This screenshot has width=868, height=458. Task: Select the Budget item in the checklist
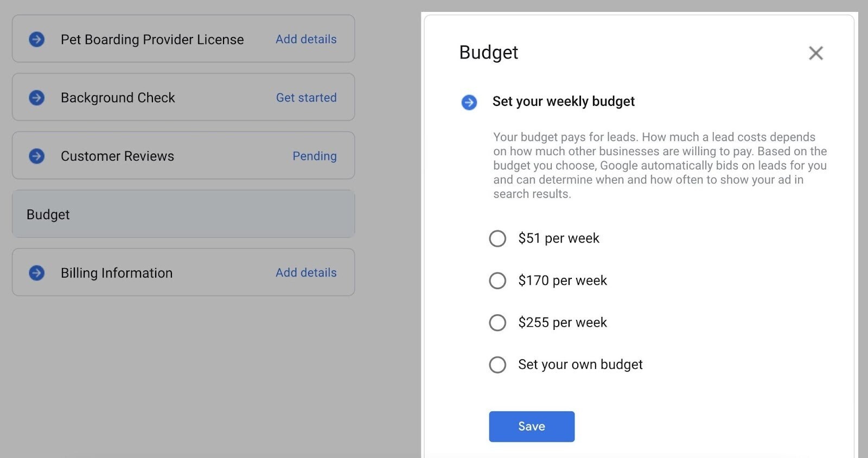183,214
